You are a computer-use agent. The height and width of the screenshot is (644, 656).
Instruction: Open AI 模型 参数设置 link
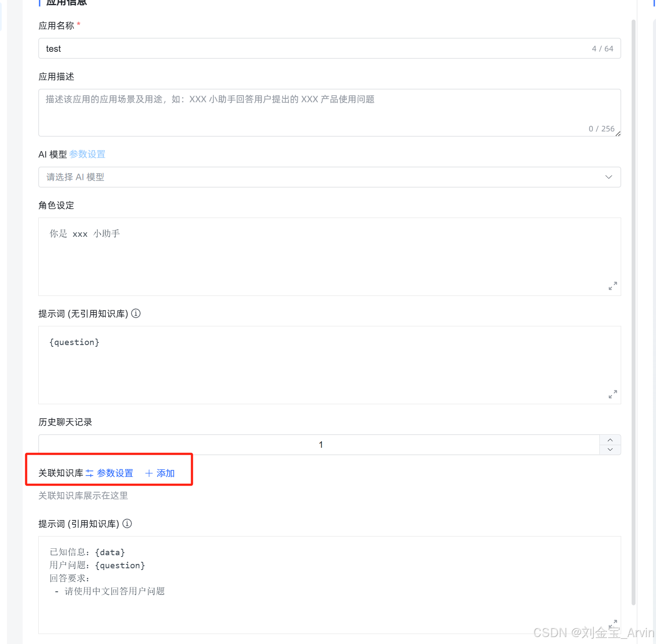pyautogui.click(x=87, y=154)
